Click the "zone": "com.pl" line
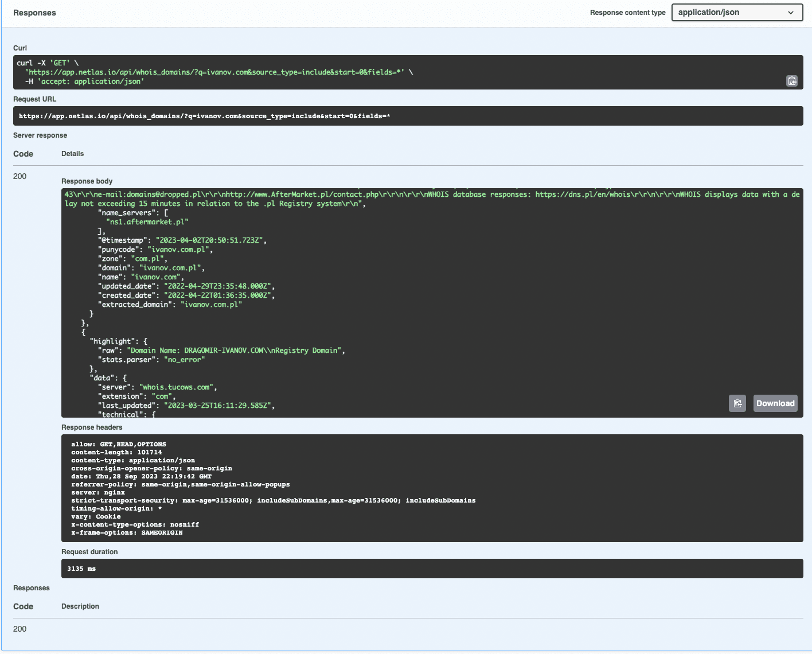This screenshot has height=654, width=812. click(132, 259)
